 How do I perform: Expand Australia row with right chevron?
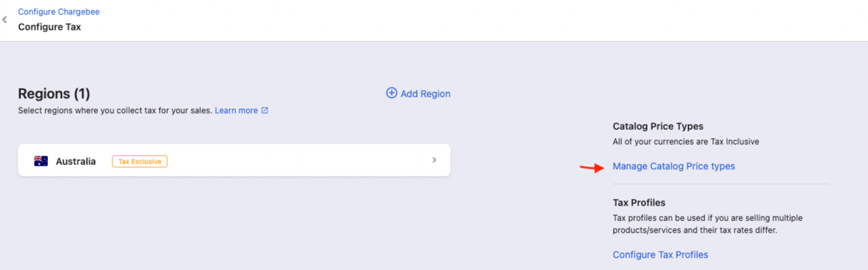[x=434, y=160]
